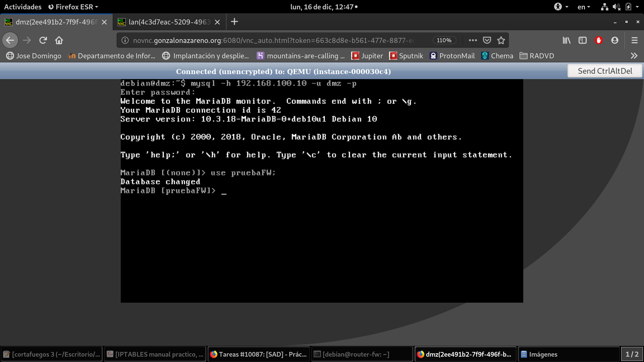Switch to debian@router-fw terminal in taskbar
The image size is (644, 362).
[x=361, y=354]
